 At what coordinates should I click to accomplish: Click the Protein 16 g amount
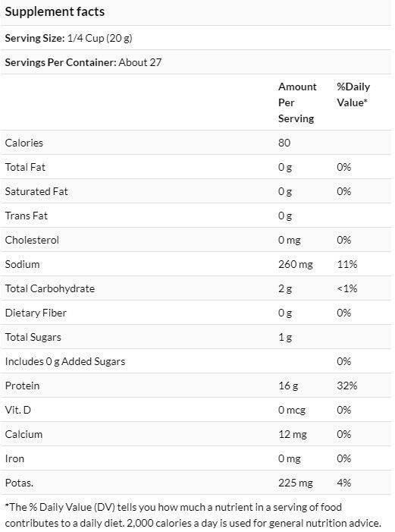(x=288, y=386)
